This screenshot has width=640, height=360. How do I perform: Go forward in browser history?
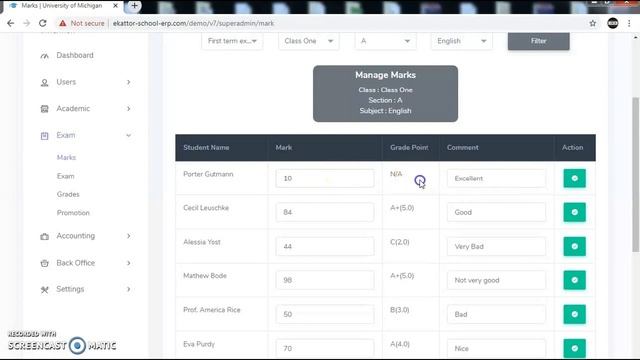pos(27,23)
